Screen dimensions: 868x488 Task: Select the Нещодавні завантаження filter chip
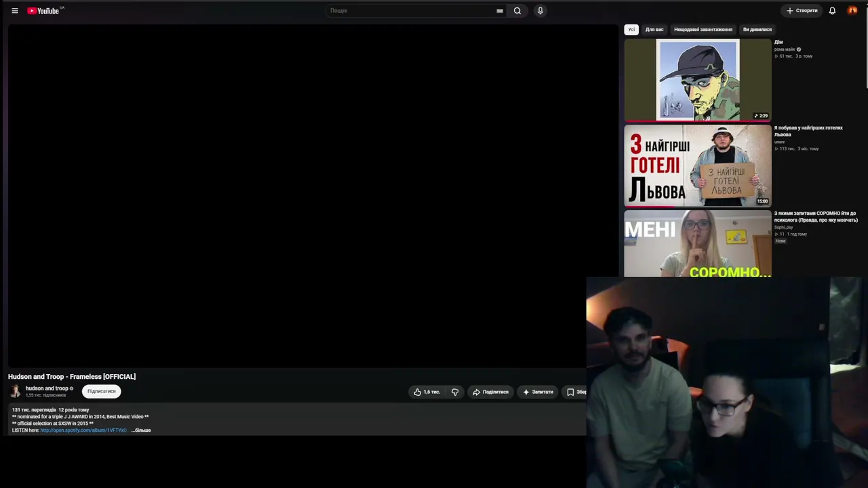703,30
